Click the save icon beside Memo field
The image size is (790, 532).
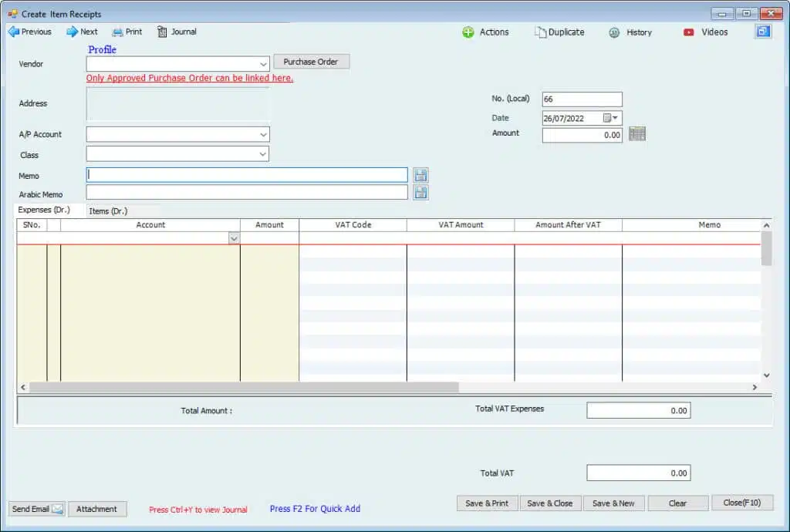pos(420,175)
